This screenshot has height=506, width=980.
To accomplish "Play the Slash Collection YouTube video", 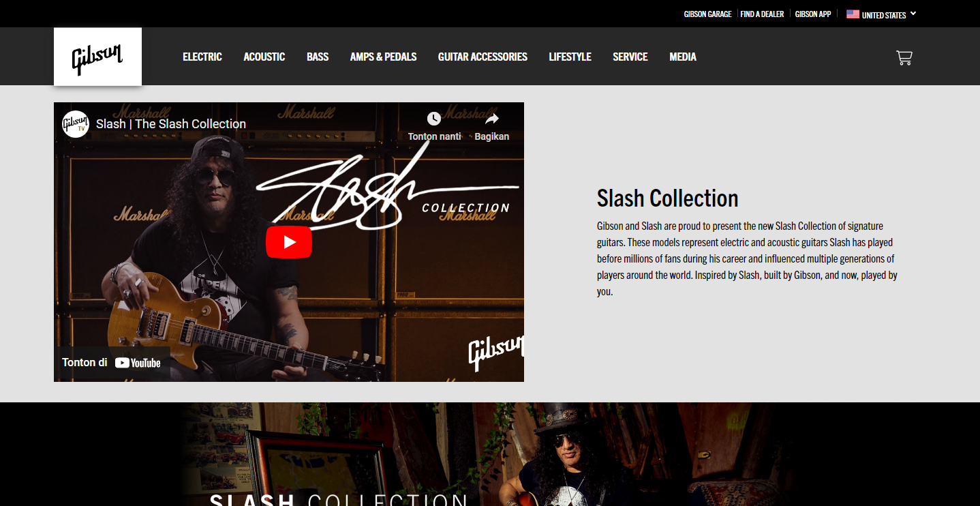I will coord(289,242).
